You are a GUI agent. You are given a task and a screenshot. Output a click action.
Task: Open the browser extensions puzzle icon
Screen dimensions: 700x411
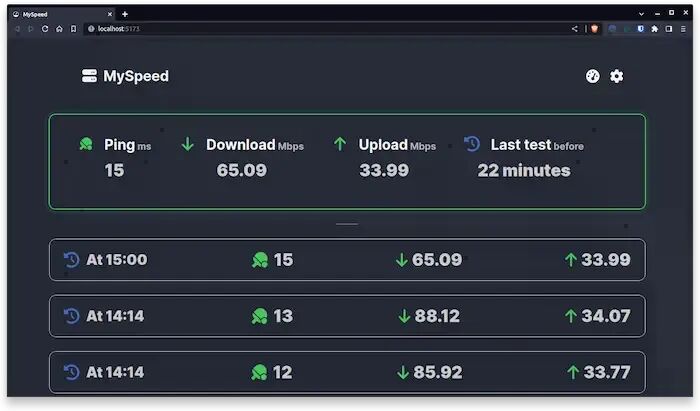tap(654, 29)
